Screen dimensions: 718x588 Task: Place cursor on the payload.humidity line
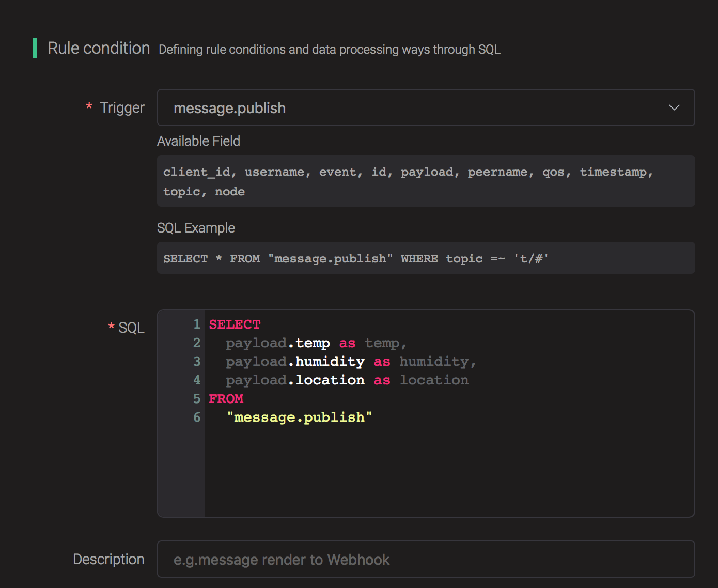tap(351, 362)
